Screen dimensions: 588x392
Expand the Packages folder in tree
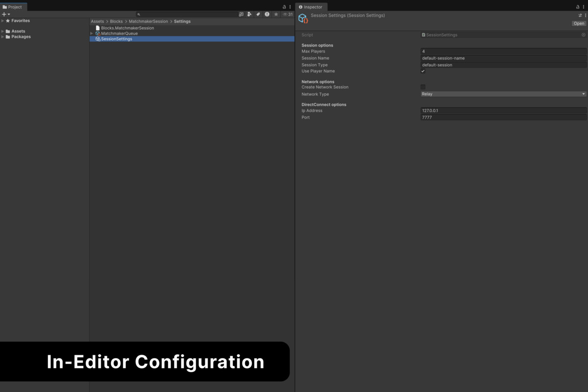pos(2,37)
